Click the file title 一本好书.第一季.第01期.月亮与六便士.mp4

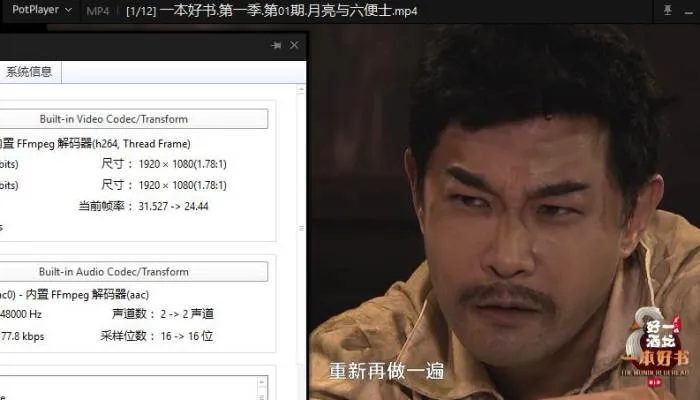pos(288,11)
